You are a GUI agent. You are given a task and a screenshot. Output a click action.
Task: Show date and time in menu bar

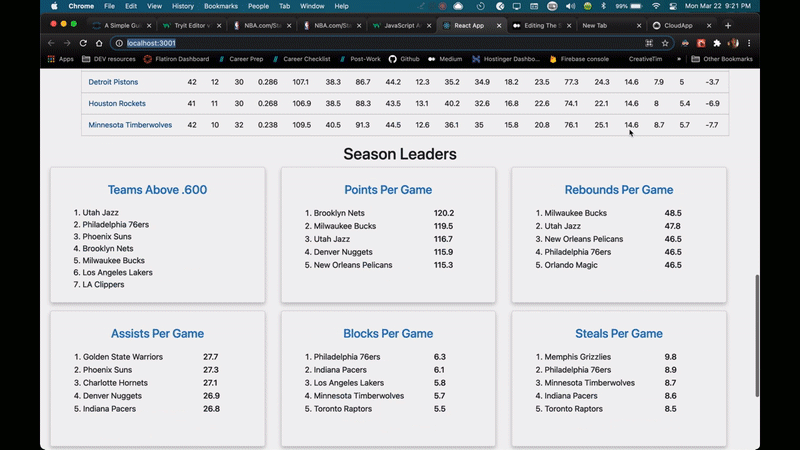717,6
